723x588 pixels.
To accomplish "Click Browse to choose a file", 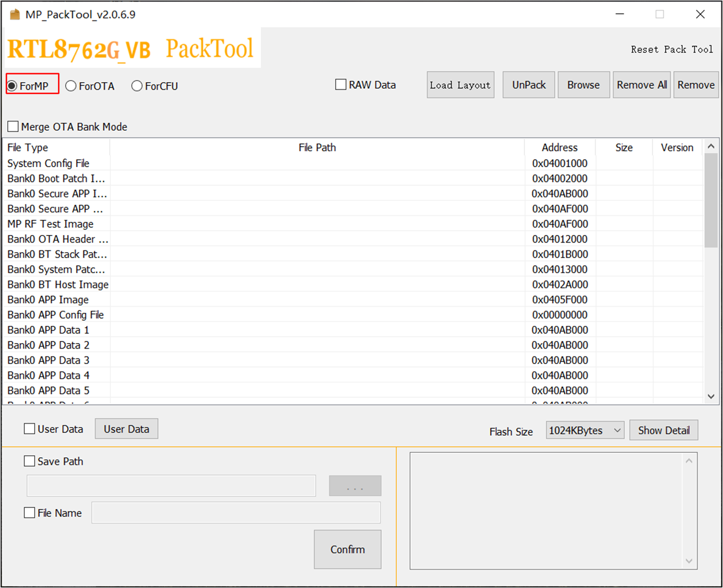I will (583, 85).
